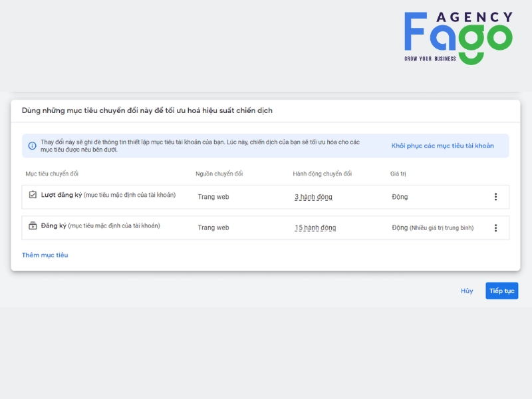Viewport: 532px width, 399px height.
Task: Click the '3 hành động' link
Action: [x=313, y=197]
